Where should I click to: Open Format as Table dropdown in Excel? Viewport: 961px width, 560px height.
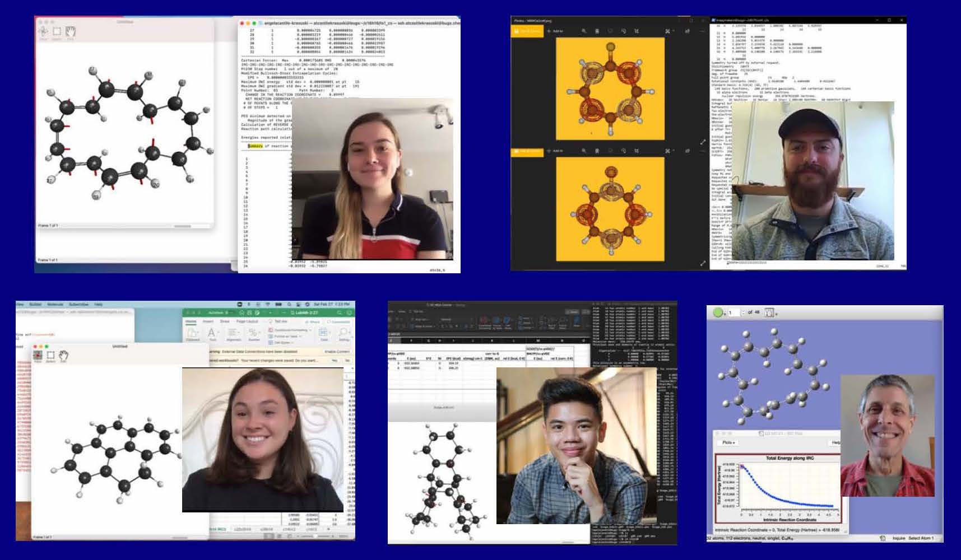click(x=285, y=337)
